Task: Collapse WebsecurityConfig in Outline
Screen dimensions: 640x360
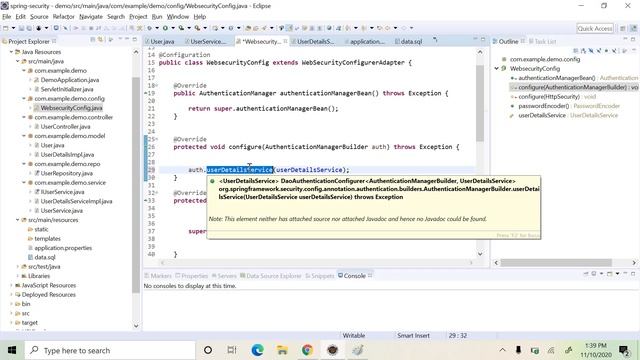Action: point(497,69)
